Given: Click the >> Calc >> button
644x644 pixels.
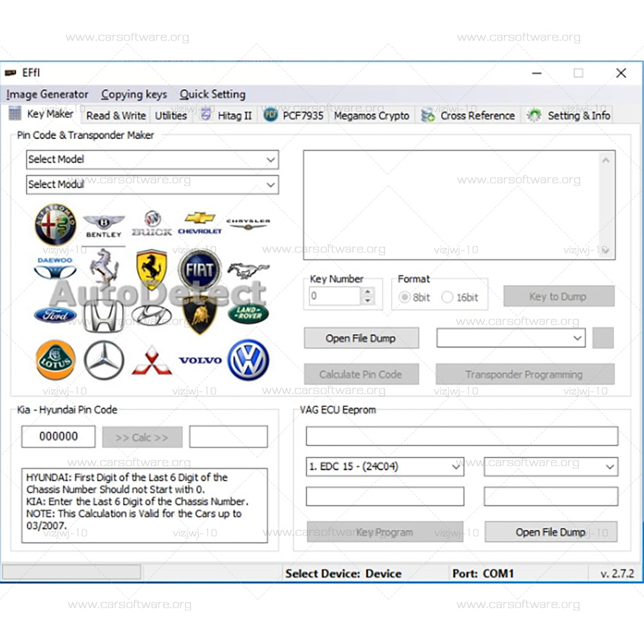Looking at the screenshot, I should click(142, 437).
